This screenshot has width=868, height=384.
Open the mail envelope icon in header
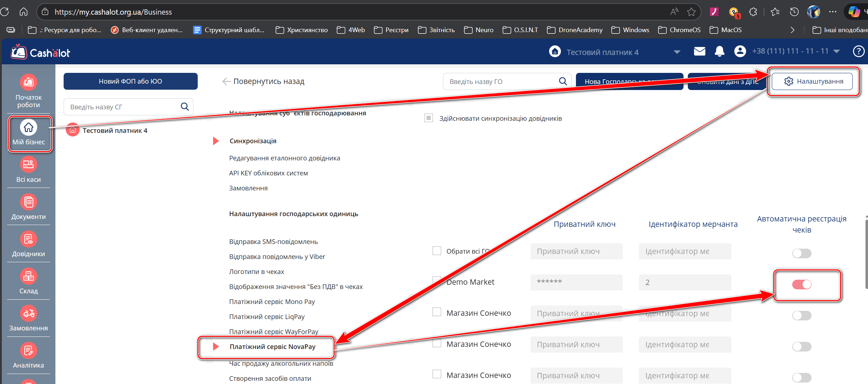(699, 52)
